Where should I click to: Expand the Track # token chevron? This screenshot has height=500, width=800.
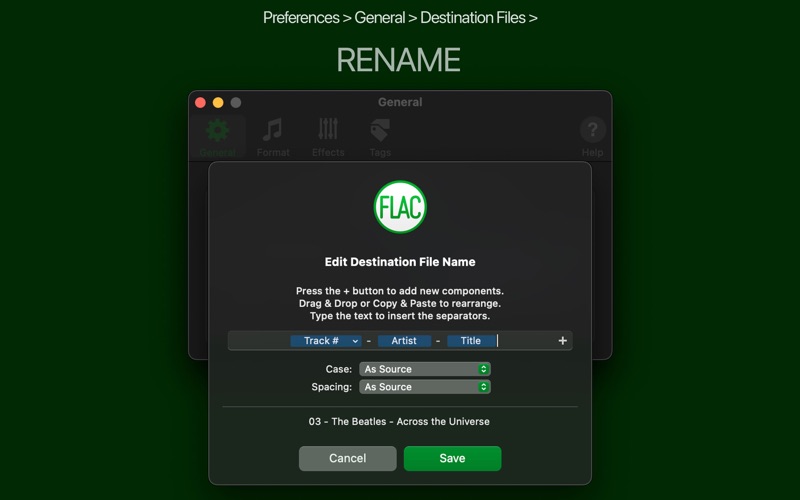[355, 341]
